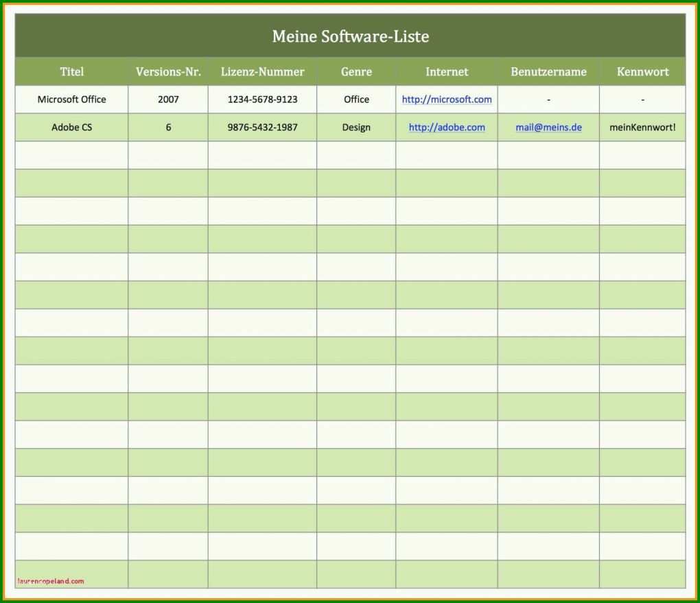Select the Titel column header
Image resolution: width=700 pixels, height=603 pixels.
(x=72, y=71)
